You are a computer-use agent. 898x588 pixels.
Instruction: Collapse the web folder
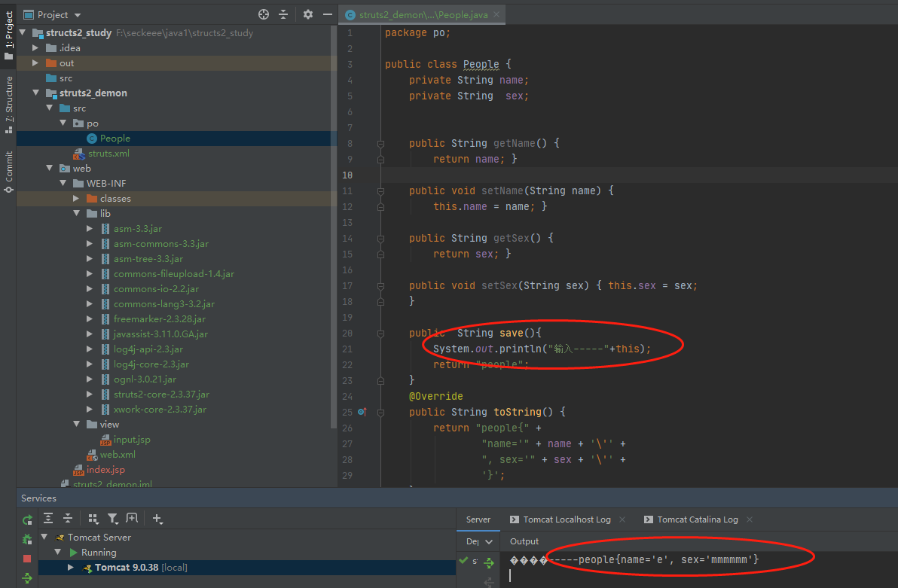[x=49, y=168]
